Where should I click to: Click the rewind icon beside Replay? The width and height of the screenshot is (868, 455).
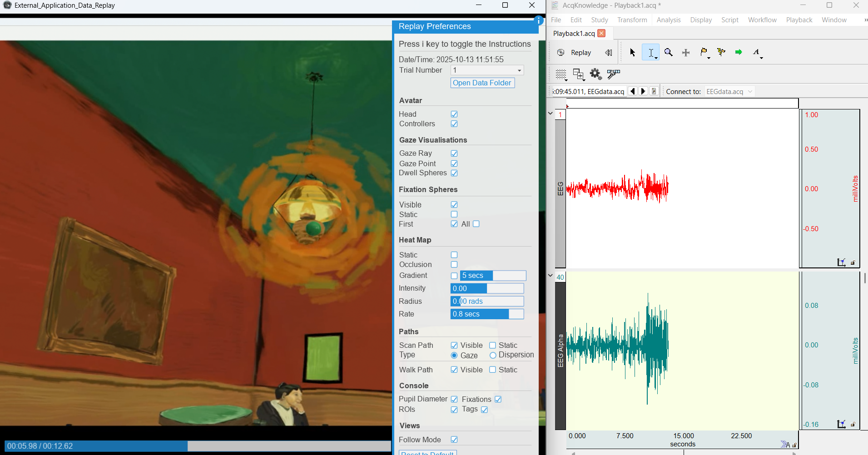click(609, 53)
